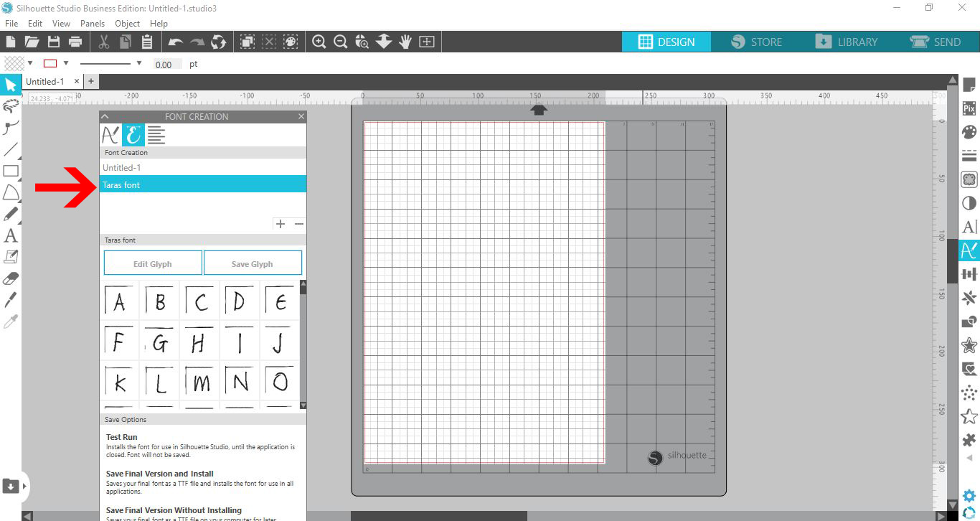Click the Save Glyph button

(253, 263)
